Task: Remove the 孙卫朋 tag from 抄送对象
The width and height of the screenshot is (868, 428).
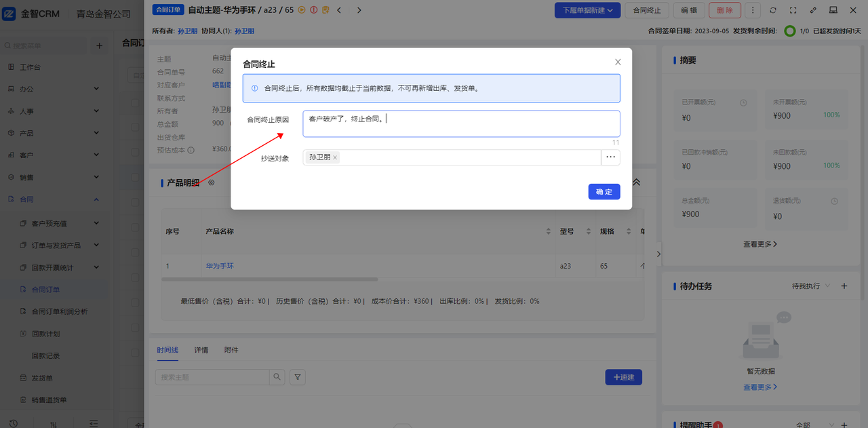Action: point(335,157)
